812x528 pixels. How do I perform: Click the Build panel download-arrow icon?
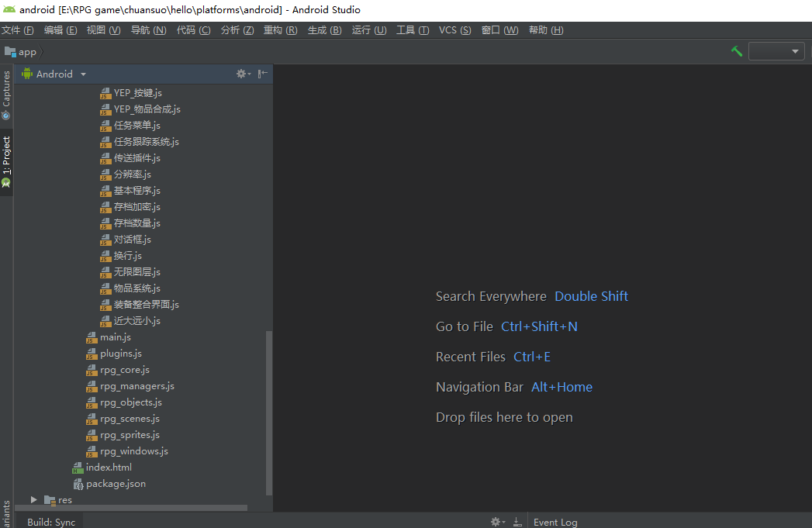click(517, 522)
